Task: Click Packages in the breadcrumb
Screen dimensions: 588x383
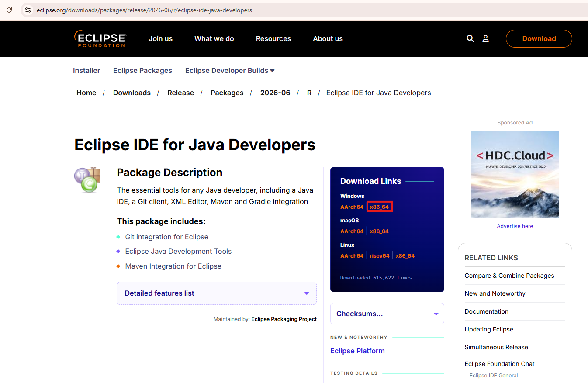Action: pyautogui.click(x=227, y=93)
